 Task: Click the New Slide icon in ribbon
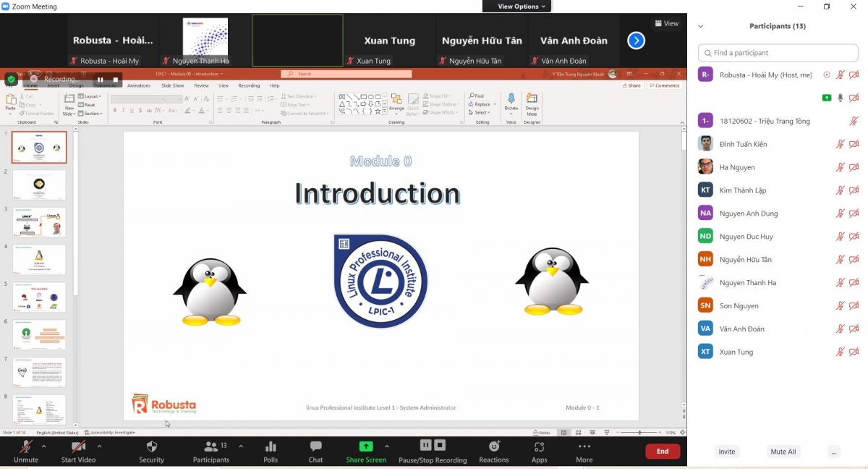point(69,100)
